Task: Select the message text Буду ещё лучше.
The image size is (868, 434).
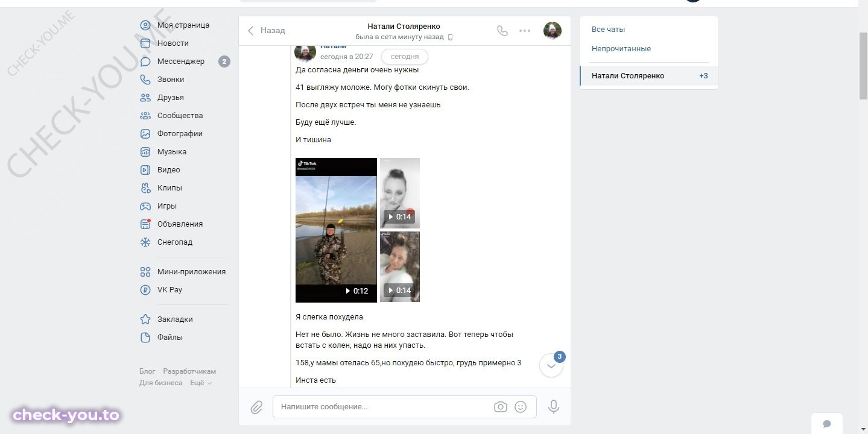Action: (x=326, y=122)
